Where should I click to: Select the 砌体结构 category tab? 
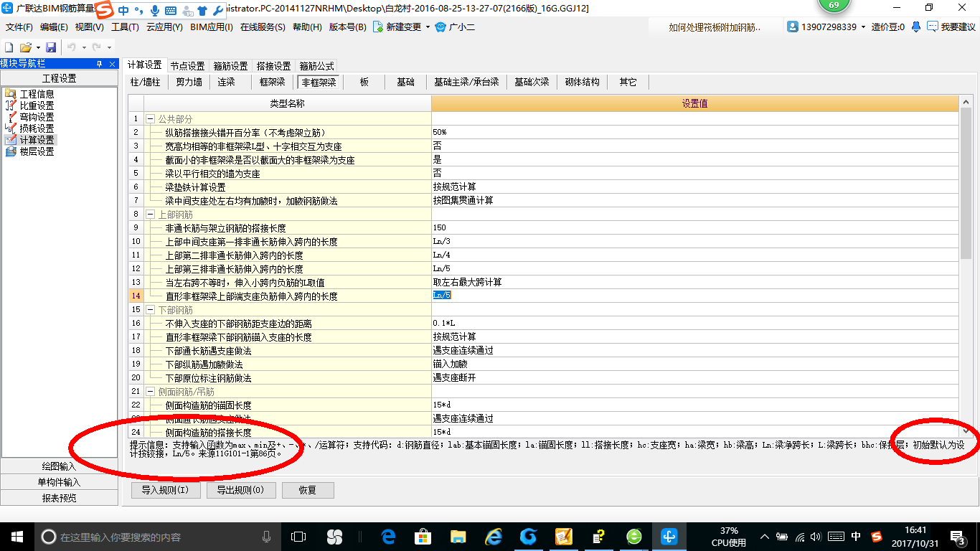click(x=582, y=82)
